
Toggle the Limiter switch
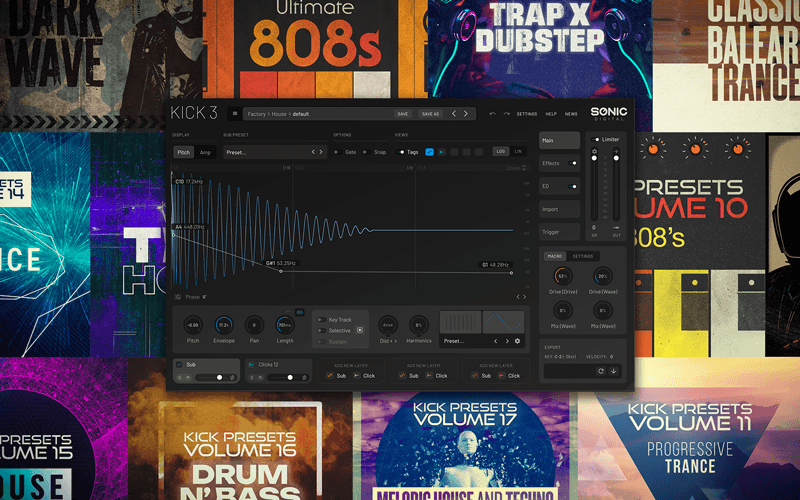[595, 139]
